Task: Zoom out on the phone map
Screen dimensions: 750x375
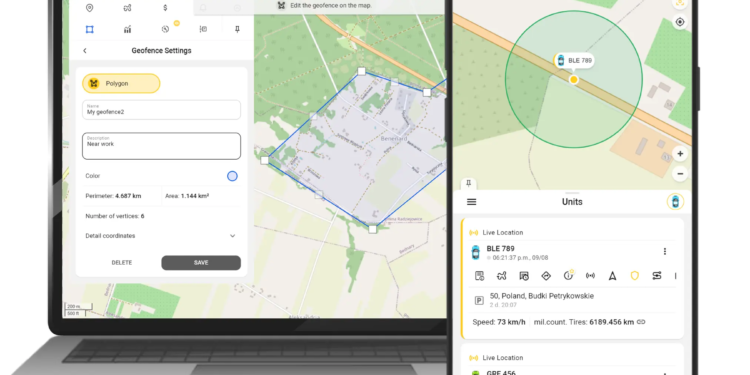Action: pos(680,173)
